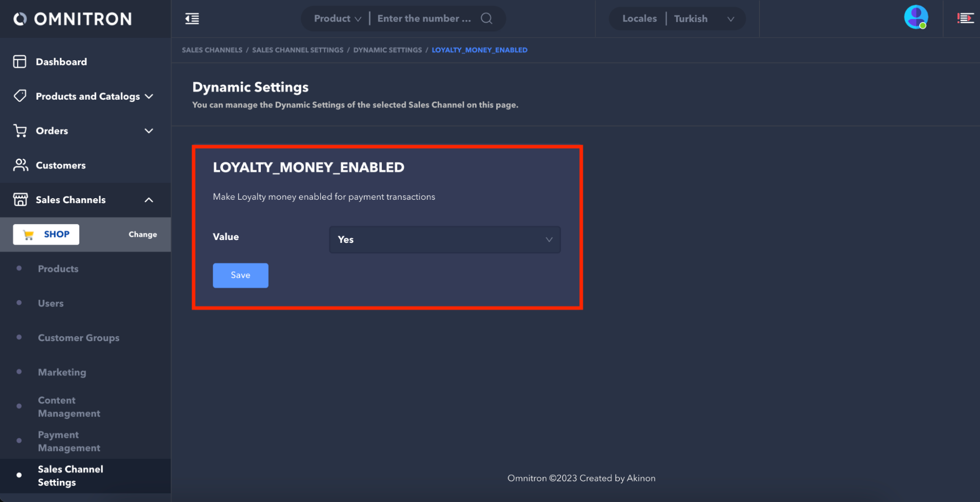Click the red panel icon at top right
980x502 pixels.
[965, 19]
